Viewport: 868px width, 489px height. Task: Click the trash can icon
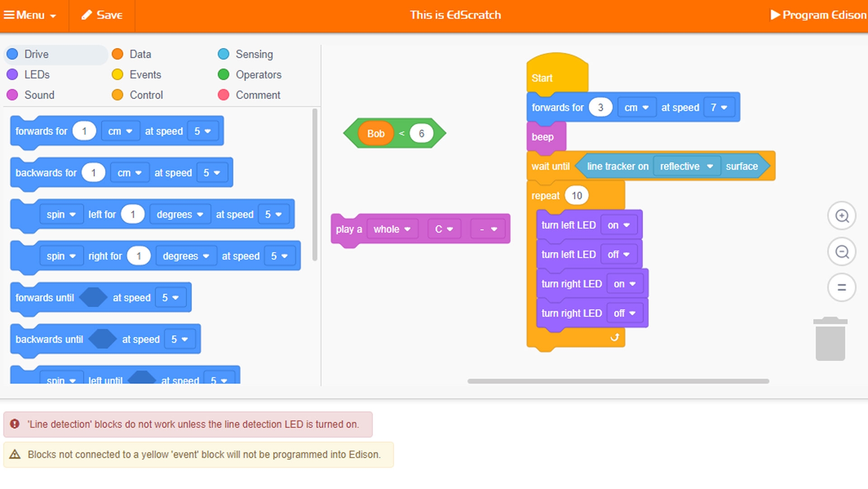tap(830, 339)
